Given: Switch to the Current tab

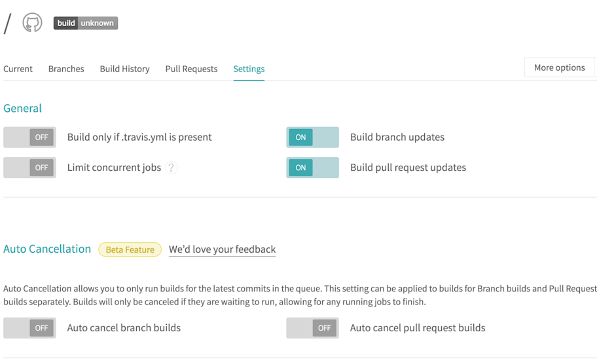Looking at the screenshot, I should [18, 69].
